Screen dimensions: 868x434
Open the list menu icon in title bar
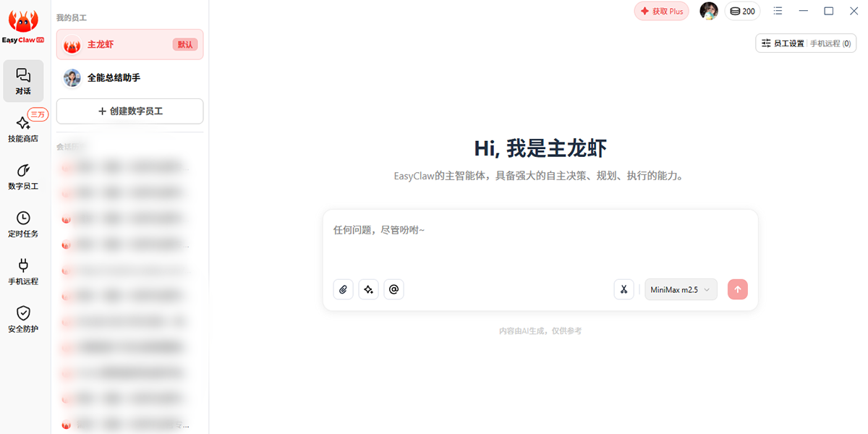[778, 11]
